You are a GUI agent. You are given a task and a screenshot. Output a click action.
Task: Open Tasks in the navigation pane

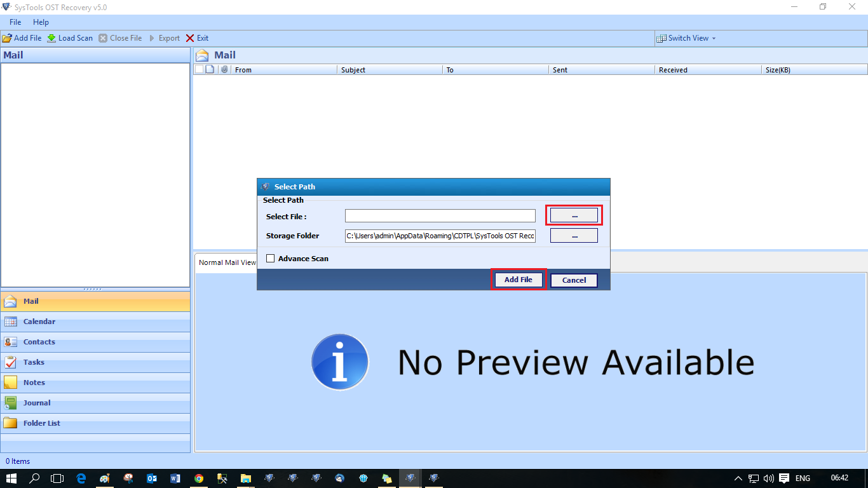pos(95,362)
